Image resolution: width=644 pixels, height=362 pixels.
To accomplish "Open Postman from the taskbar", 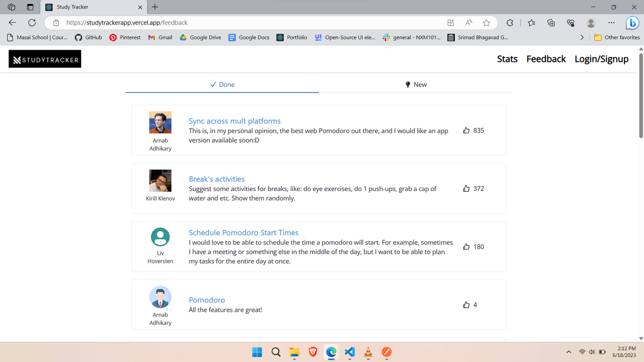I will (x=386, y=352).
